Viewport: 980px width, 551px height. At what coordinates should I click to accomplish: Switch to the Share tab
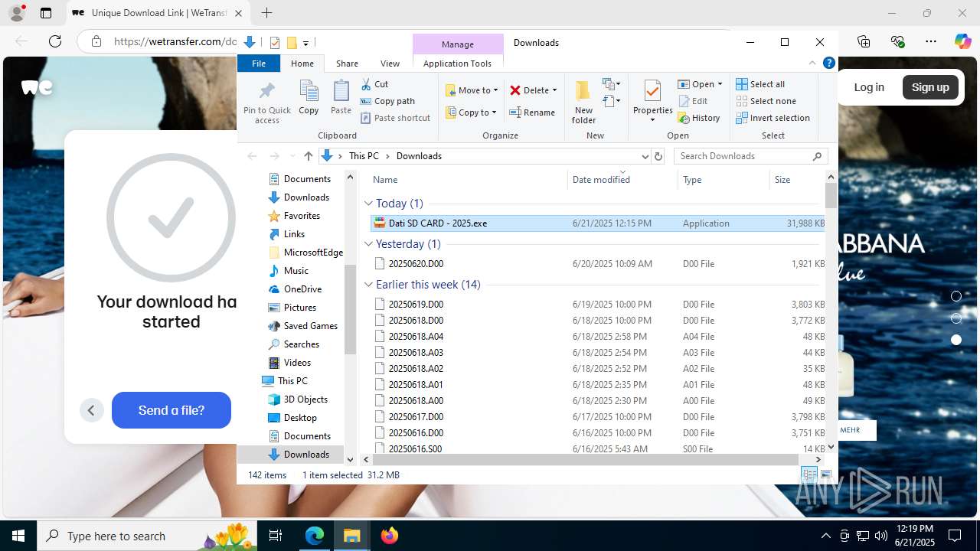(347, 64)
